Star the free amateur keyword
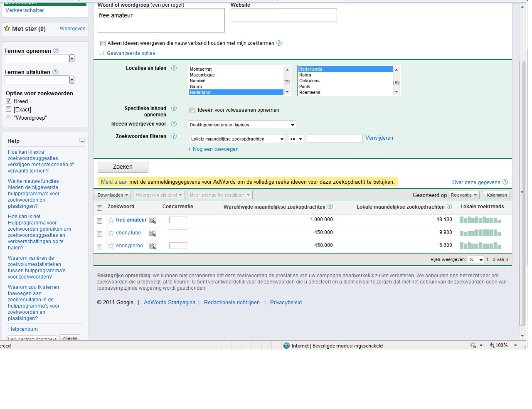This screenshot has width=532, height=409. (x=111, y=220)
